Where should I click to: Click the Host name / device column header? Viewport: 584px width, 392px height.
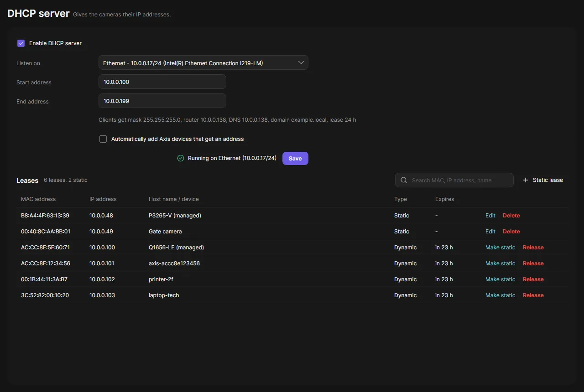coord(174,199)
